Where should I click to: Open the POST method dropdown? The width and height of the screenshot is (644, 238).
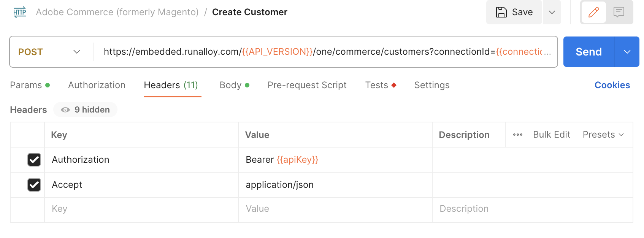(x=50, y=52)
